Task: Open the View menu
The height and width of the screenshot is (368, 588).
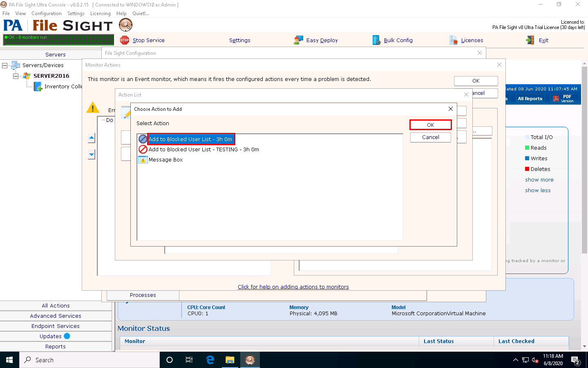Action: (x=20, y=13)
